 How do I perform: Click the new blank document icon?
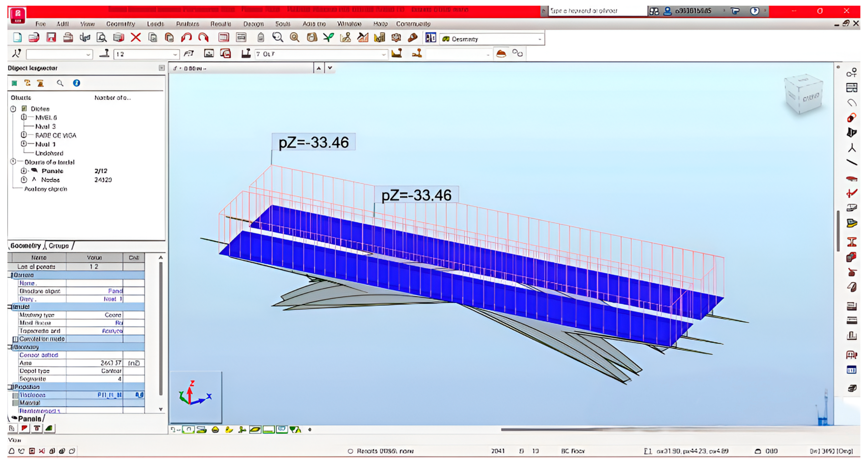[x=17, y=37]
